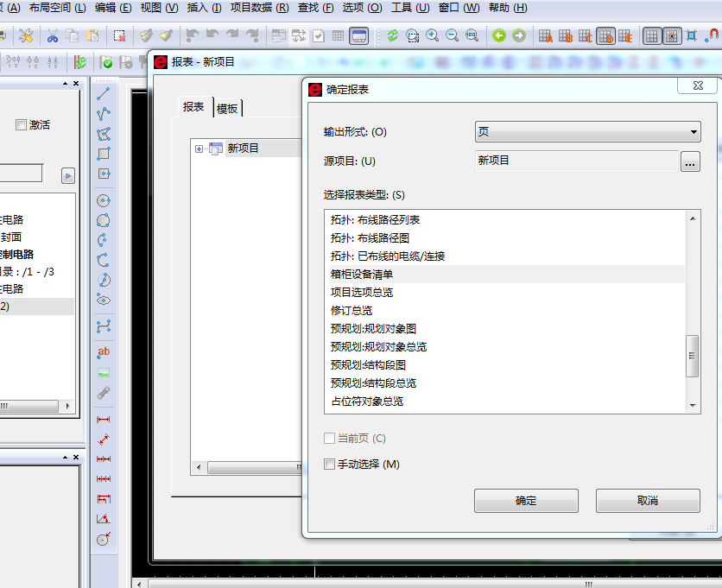Check the 当前页 (C) checkbox
The width and height of the screenshot is (722, 588).
tap(329, 439)
